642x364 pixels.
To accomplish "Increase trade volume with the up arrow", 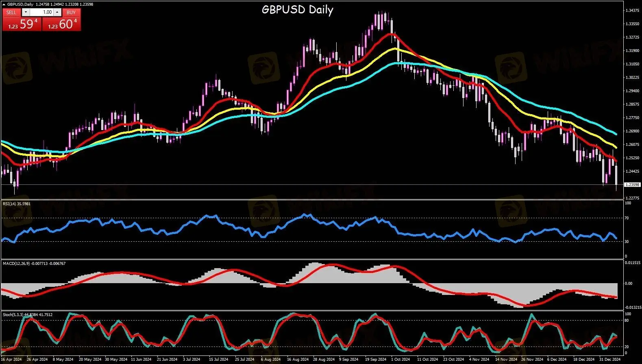I will (57, 12).
